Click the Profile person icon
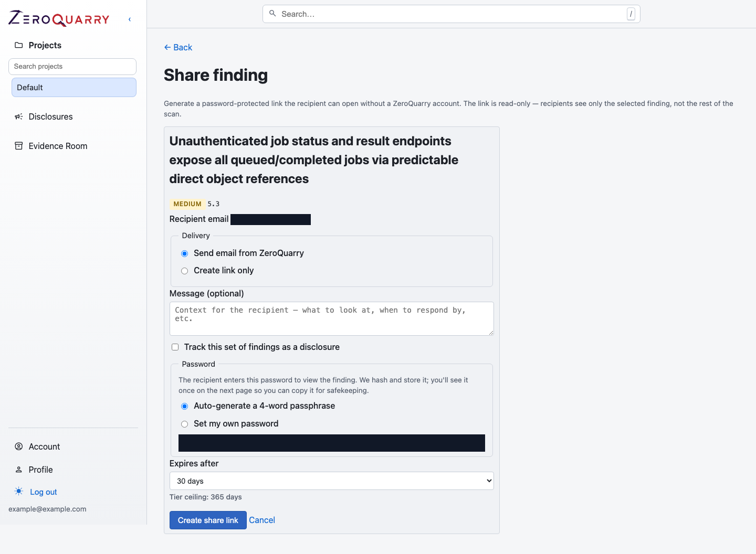The width and height of the screenshot is (756, 554). pos(19,470)
